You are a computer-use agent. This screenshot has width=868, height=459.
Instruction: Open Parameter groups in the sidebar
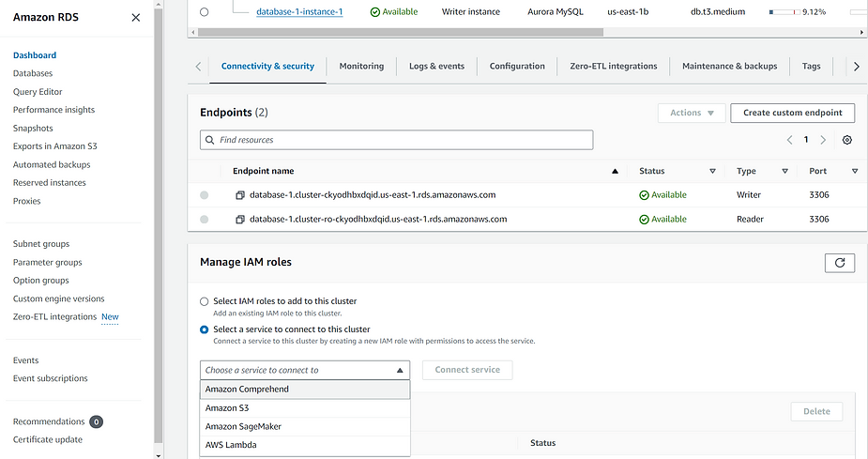pos(48,263)
